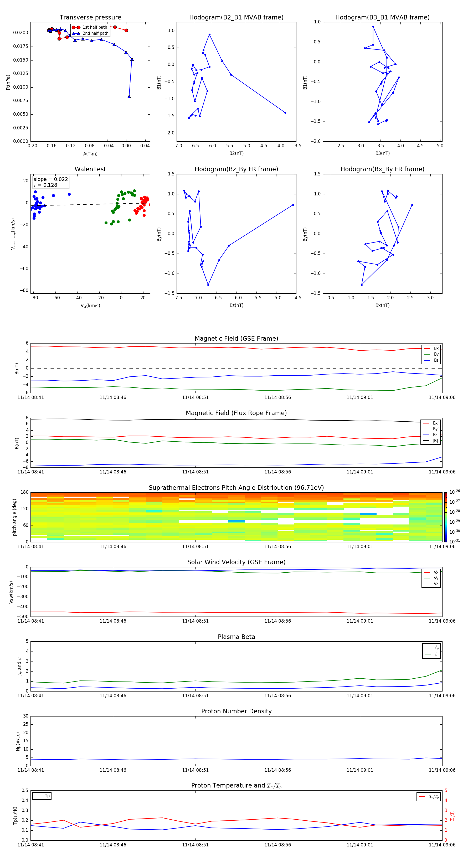Click the 'Vsw(km/s)' axis label
The image size is (473, 868).
(x=11, y=592)
